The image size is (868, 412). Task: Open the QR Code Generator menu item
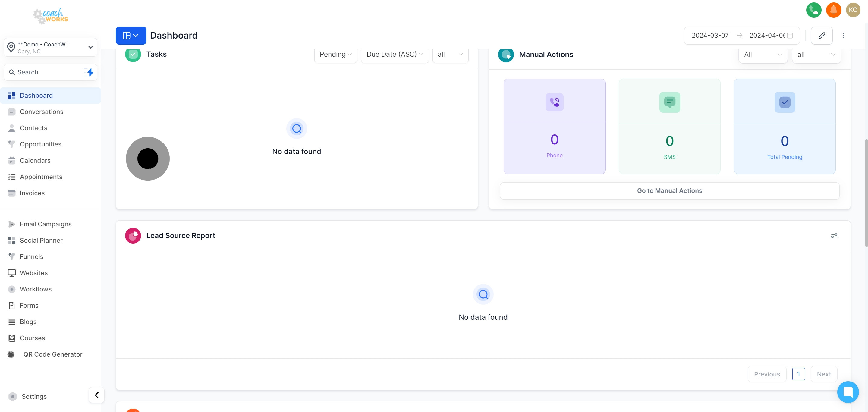point(52,354)
